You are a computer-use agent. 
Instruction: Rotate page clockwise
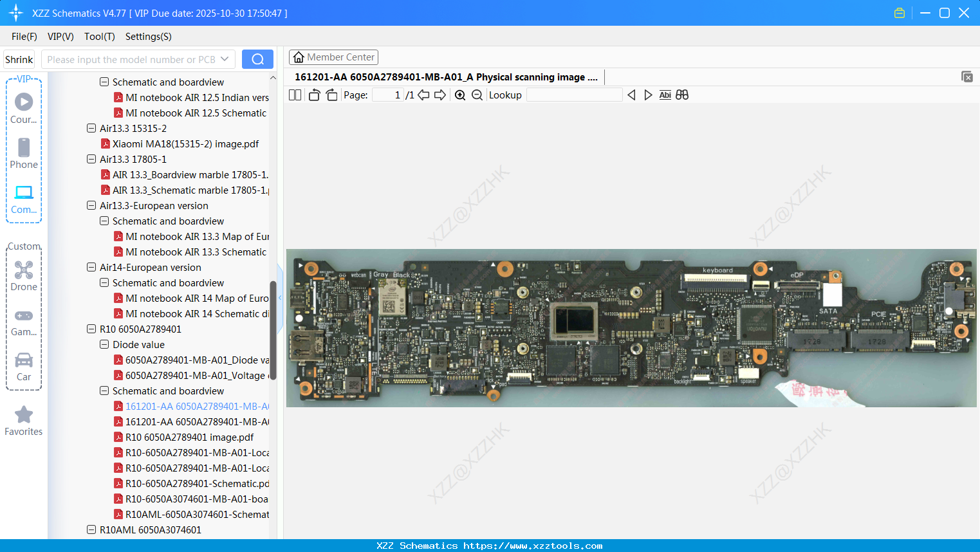[331, 95]
